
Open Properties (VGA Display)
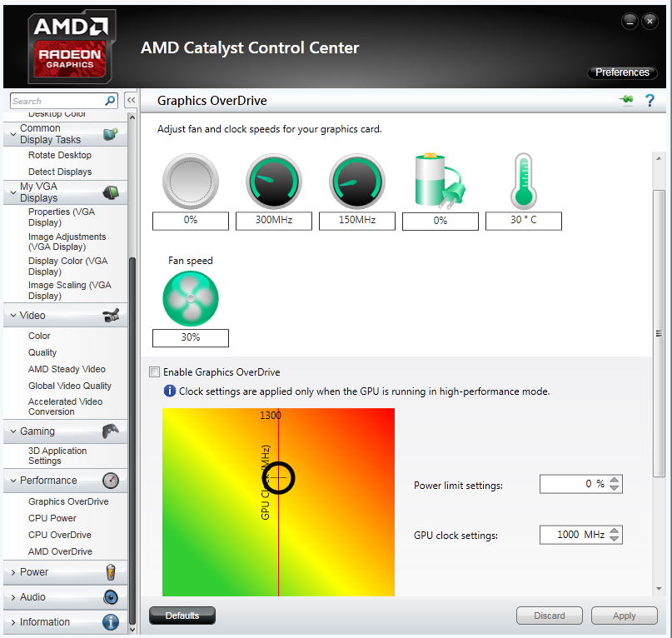tap(62, 217)
